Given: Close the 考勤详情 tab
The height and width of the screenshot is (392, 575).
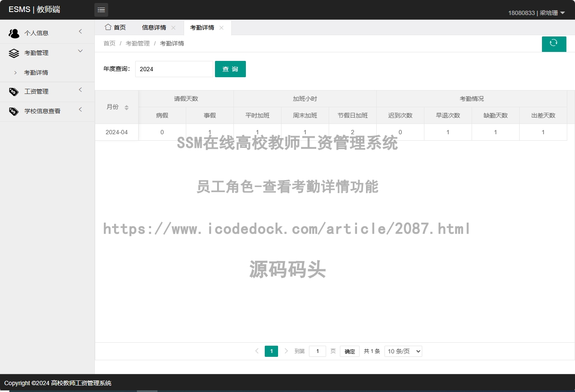Looking at the screenshot, I should (221, 27).
